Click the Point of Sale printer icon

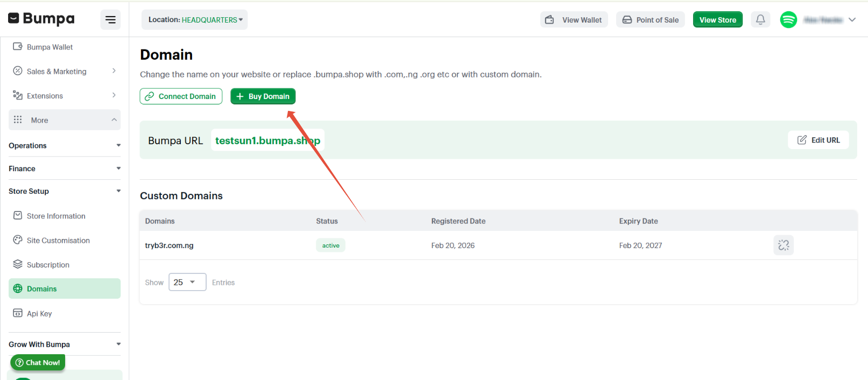(x=627, y=20)
